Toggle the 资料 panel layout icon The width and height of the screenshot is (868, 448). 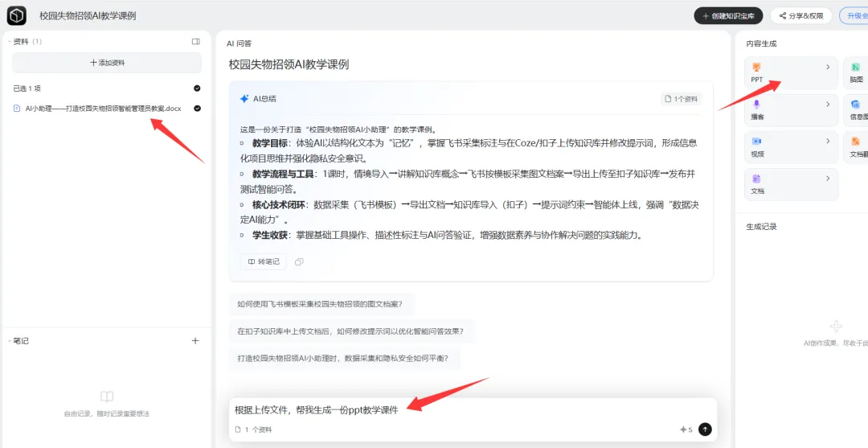[x=195, y=42]
